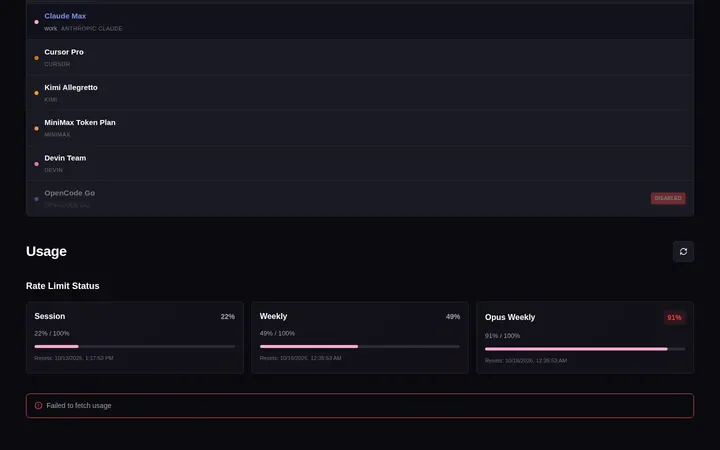Click the purple status dot next to OpenCode Go
This screenshot has height=450, width=720.
click(36, 199)
